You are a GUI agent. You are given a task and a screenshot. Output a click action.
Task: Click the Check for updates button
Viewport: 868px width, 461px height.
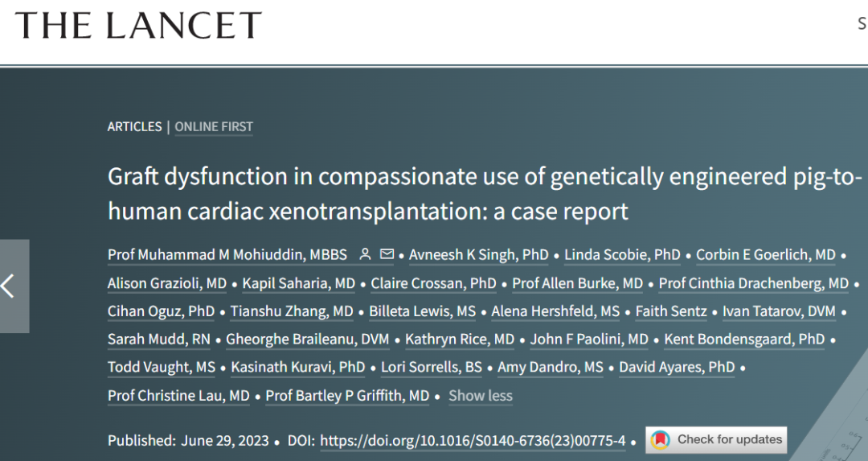pyautogui.click(x=716, y=440)
